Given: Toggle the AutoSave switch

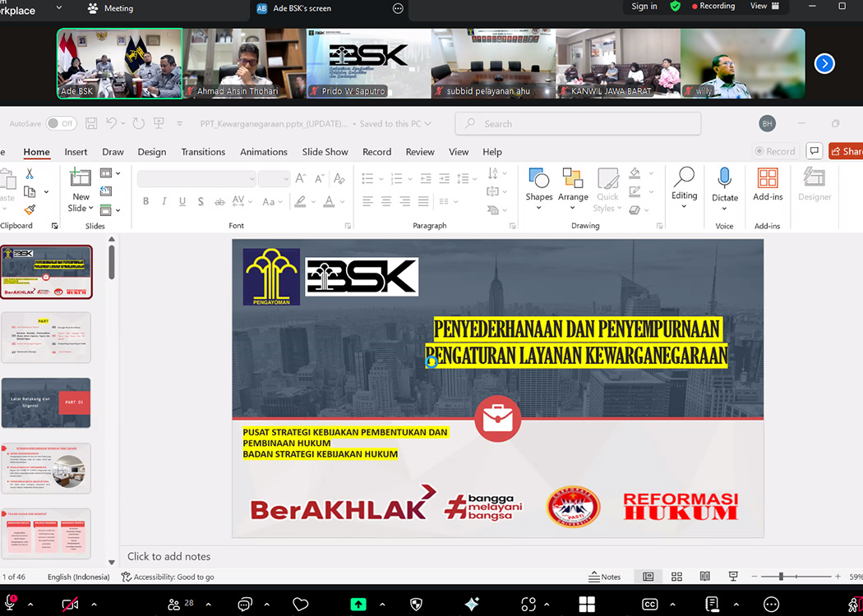Looking at the screenshot, I should pos(61,124).
